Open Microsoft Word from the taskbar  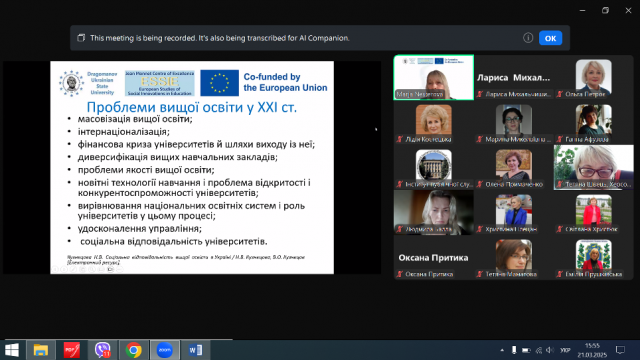pyautogui.click(x=196, y=350)
